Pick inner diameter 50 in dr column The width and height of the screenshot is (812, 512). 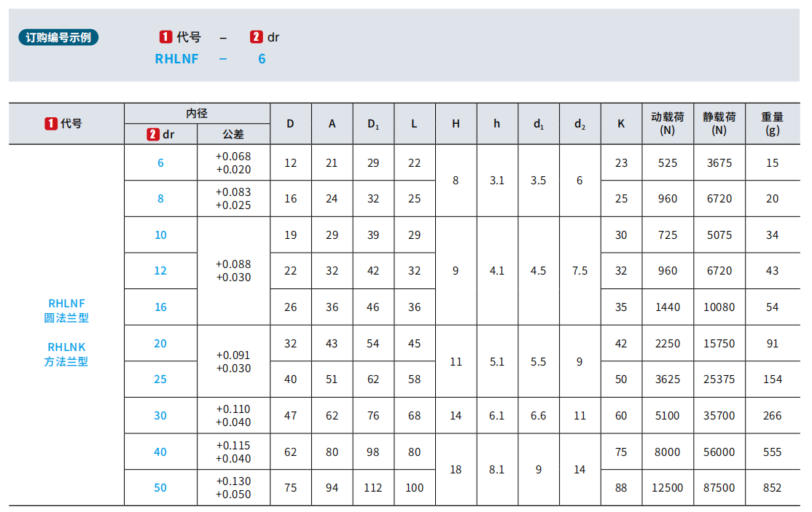pos(160,487)
